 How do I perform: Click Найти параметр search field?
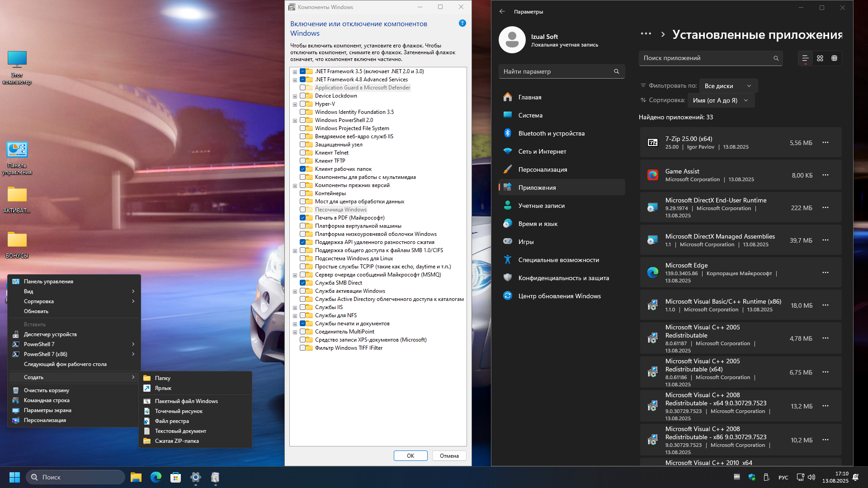tap(561, 71)
